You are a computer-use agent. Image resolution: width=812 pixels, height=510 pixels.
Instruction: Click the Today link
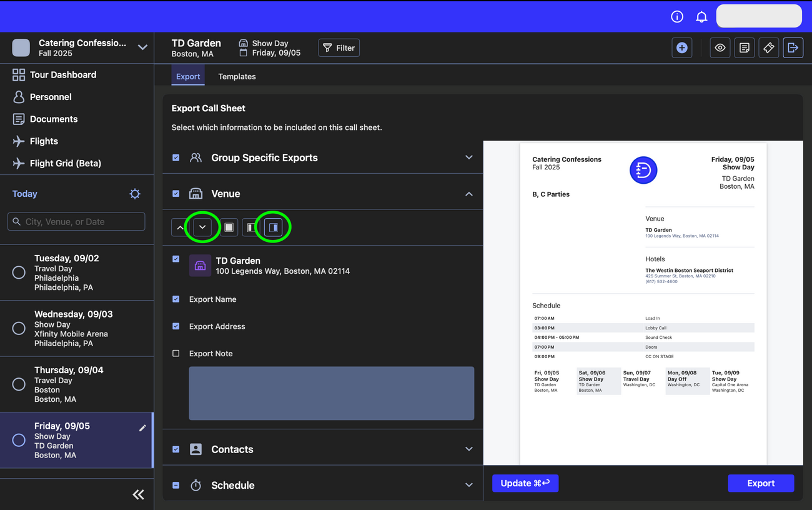(25, 194)
